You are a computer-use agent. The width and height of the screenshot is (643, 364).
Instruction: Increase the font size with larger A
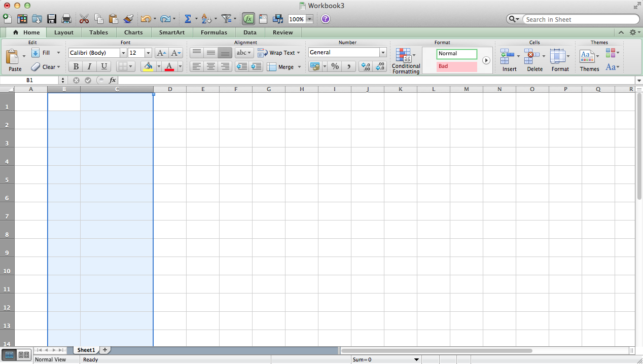coord(161,53)
